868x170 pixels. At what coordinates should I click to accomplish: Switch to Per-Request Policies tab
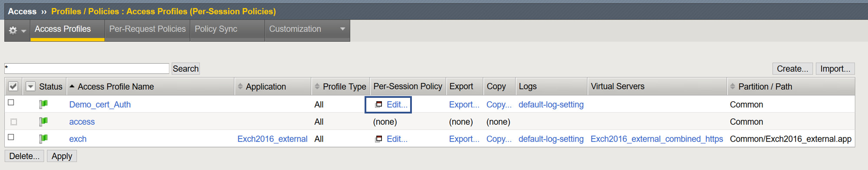click(148, 29)
